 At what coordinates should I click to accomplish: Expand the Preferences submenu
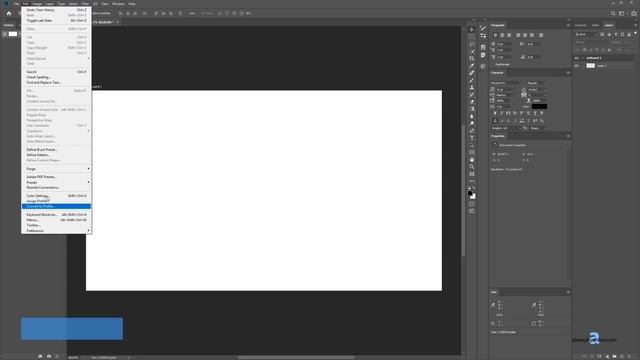click(x=56, y=231)
